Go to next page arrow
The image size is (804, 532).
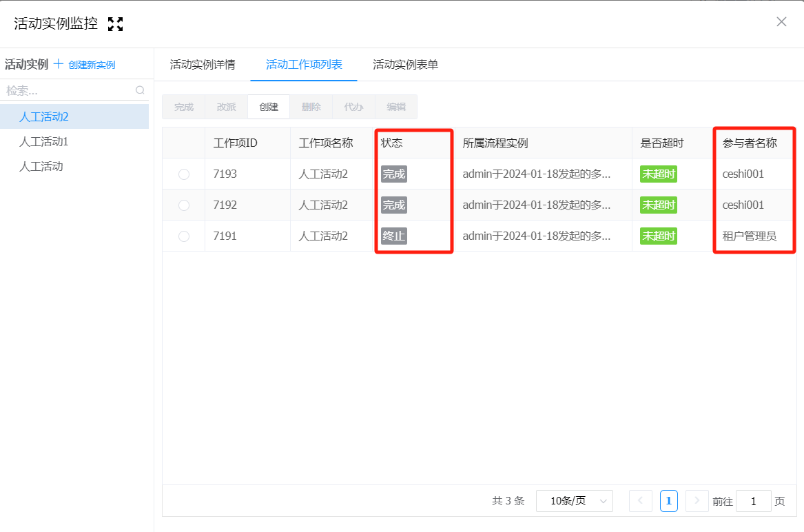tap(697, 501)
